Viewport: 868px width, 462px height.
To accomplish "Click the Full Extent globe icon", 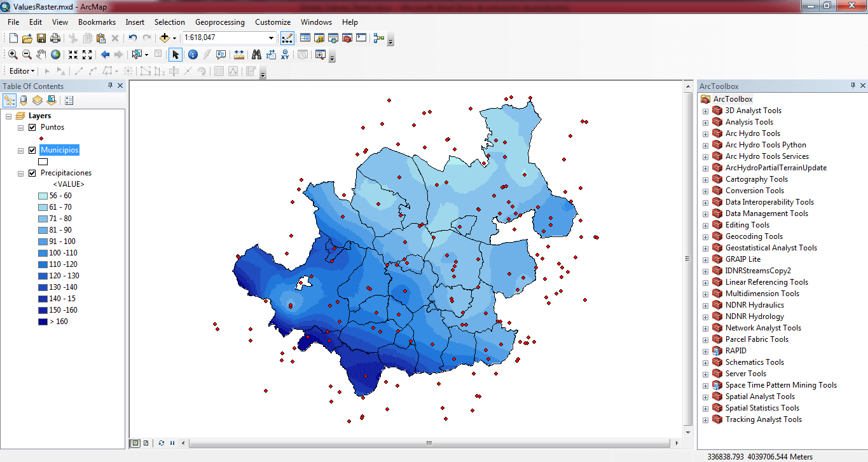I will 55,55.
